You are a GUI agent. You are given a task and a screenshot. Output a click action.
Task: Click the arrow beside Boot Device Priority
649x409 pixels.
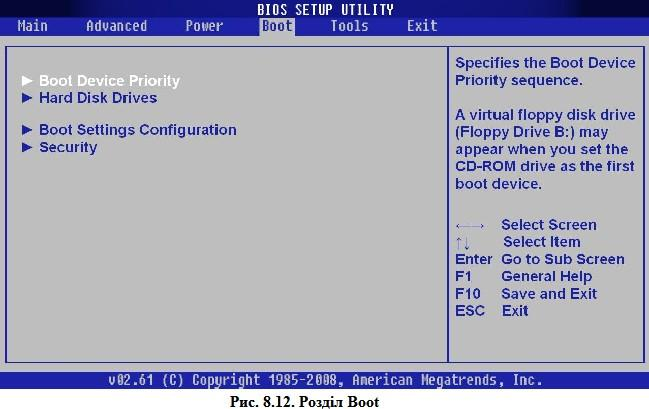click(x=27, y=80)
